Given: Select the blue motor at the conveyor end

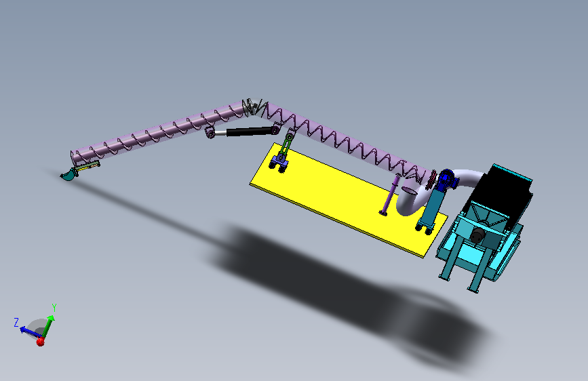Looking at the screenshot, I should point(448,180).
